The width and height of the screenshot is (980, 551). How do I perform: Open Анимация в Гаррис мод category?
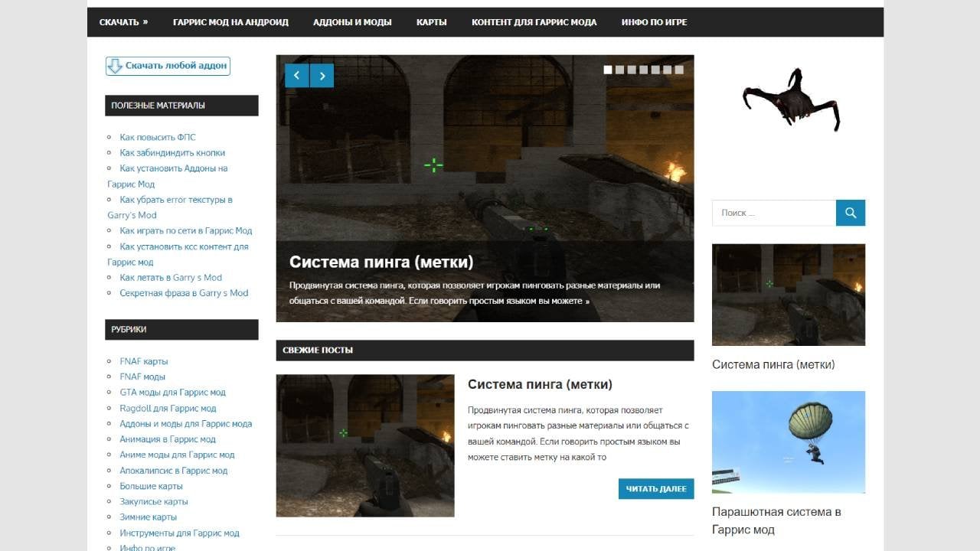(168, 439)
